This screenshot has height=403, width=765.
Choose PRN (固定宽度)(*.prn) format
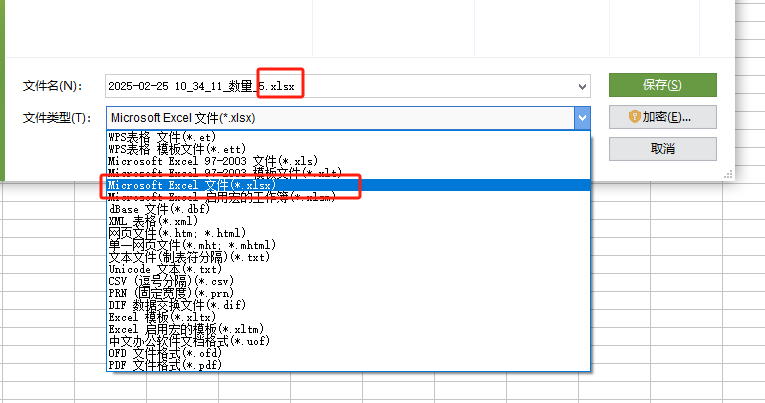(x=348, y=293)
